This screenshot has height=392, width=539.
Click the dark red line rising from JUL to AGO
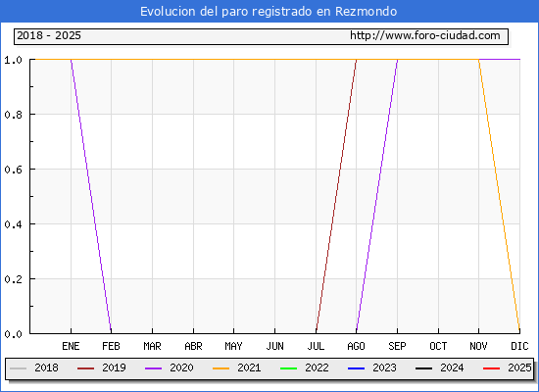[336, 196]
